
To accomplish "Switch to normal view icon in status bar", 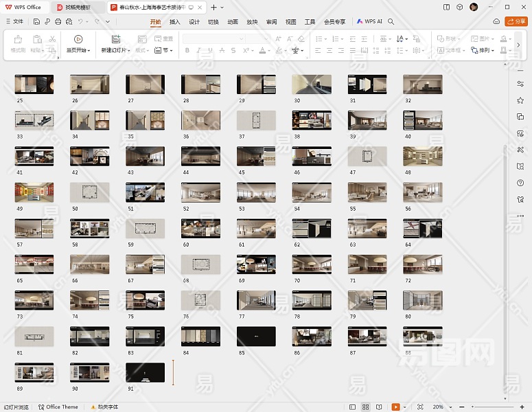I will [352, 407].
